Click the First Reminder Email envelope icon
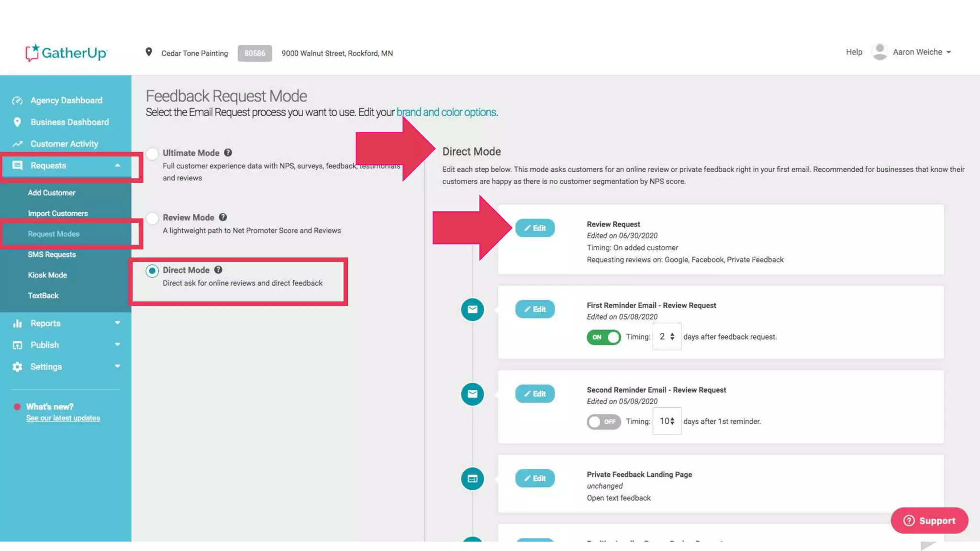 point(472,309)
